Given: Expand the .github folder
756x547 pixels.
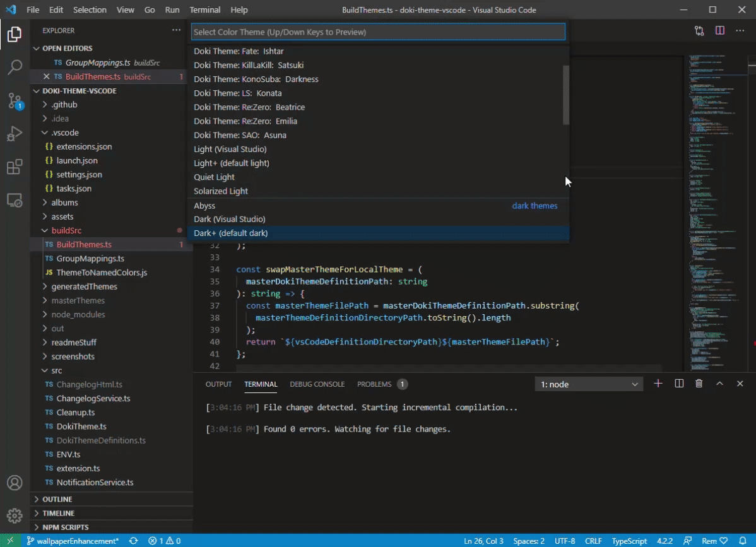Looking at the screenshot, I should [x=45, y=105].
